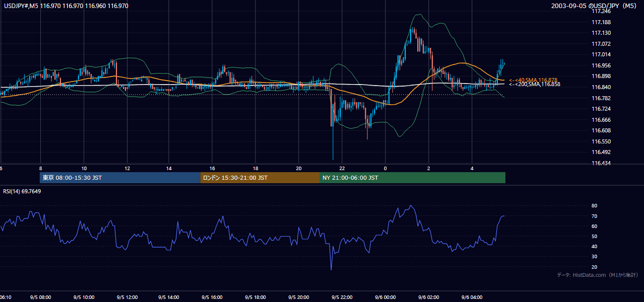Screen dimensions: 644x302
Task: Click hour marker 22 under price chart
Action: (342, 168)
